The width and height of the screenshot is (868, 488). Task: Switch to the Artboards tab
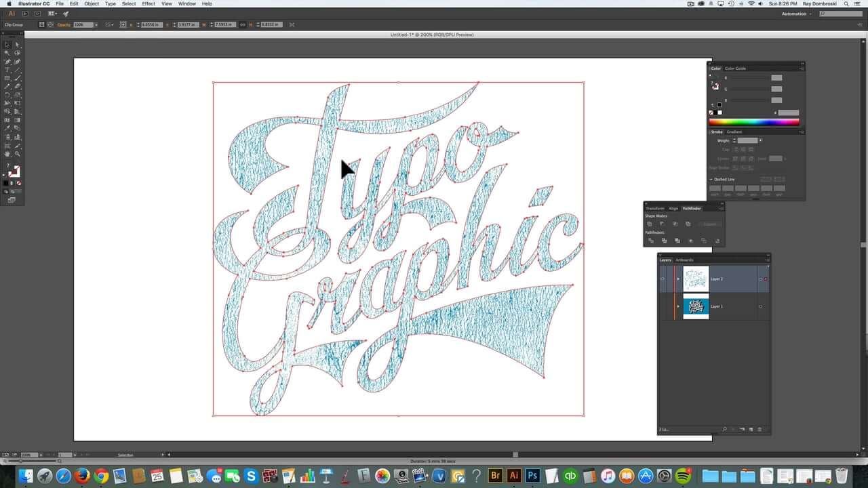click(x=684, y=260)
